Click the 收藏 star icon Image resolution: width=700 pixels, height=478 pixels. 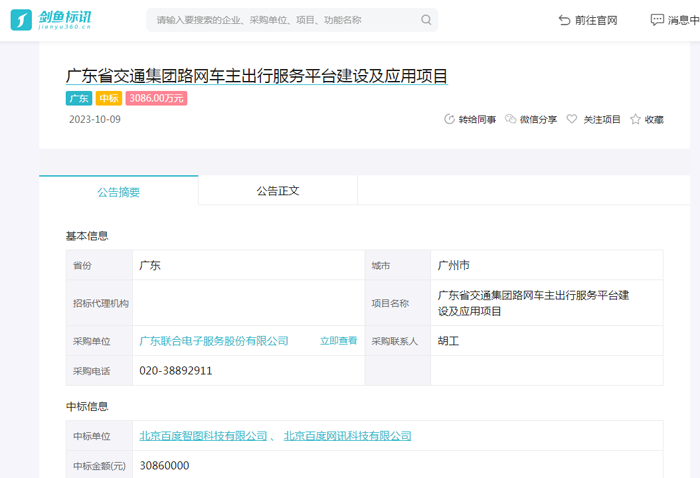[635, 119]
